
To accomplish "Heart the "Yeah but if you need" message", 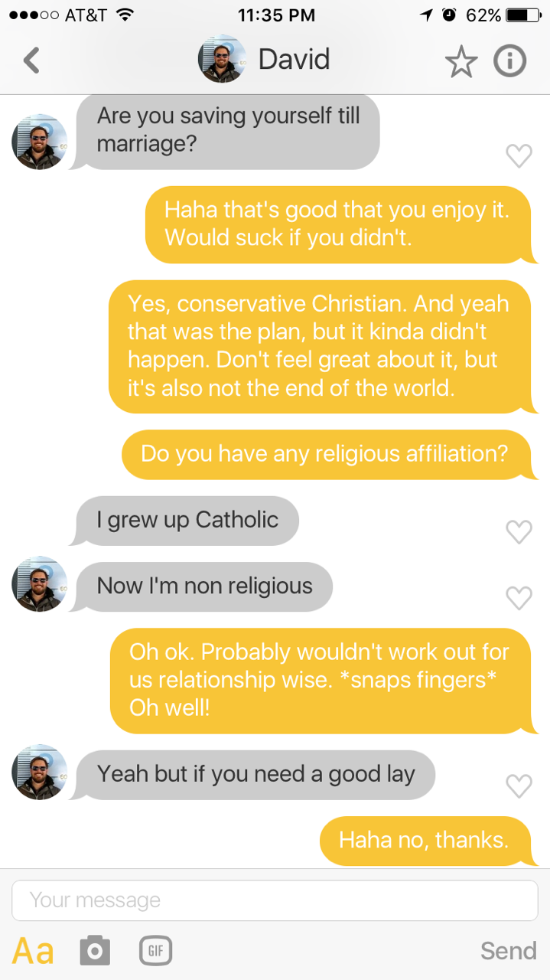I will (x=519, y=785).
